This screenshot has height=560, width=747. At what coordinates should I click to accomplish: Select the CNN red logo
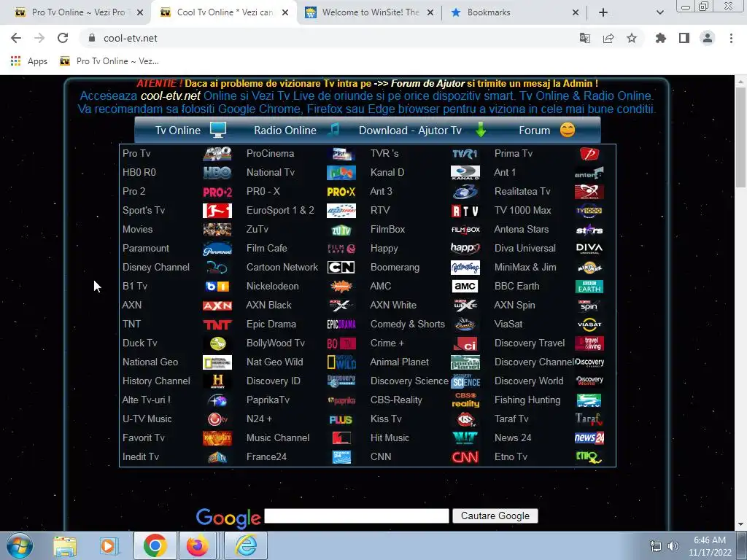click(x=465, y=457)
